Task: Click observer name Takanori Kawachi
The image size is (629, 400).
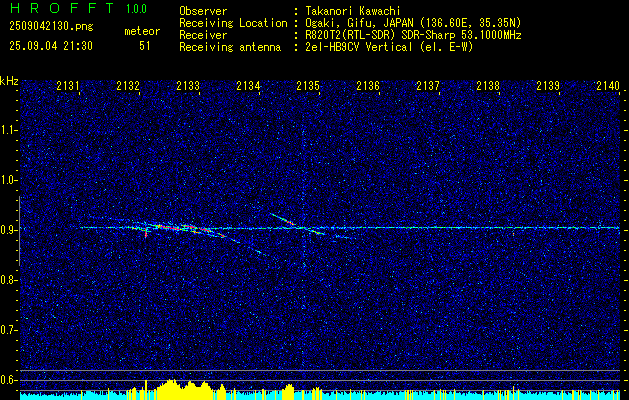Action: point(353,11)
